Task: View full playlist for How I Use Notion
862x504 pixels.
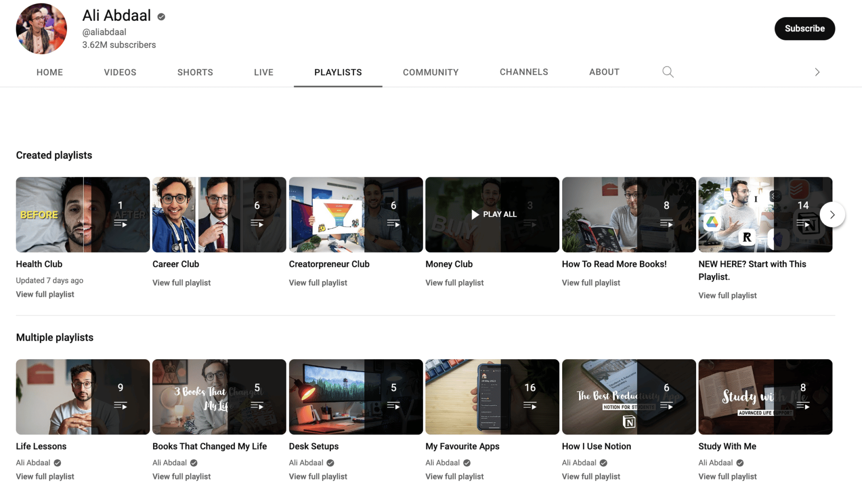Action: [591, 476]
